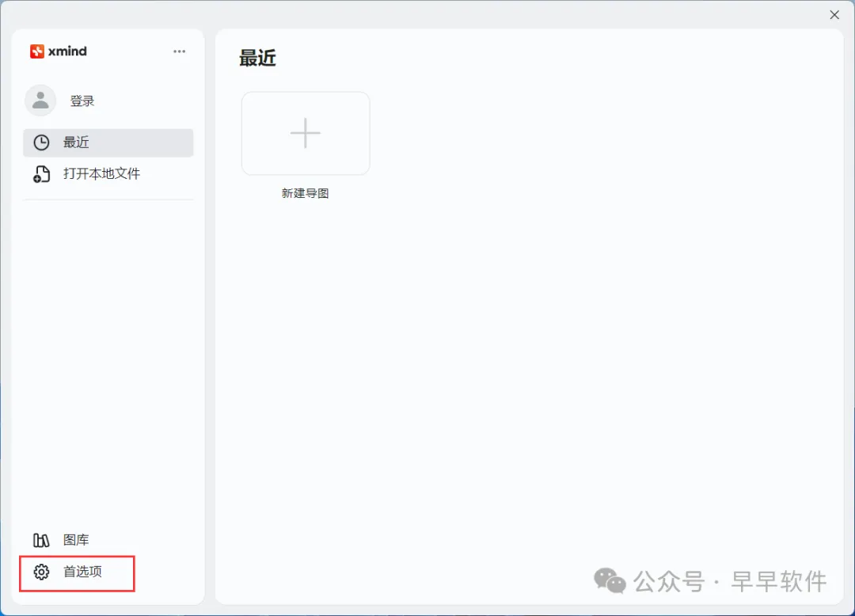Viewport: 855px width, 616px height.
Task: Click the 首选项 gear icon
Action: 41,572
